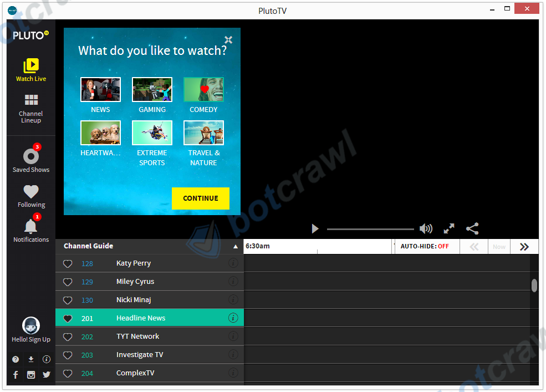This screenshot has height=392, width=546.
Task: Click the Channel Guide header title
Action: click(89, 246)
